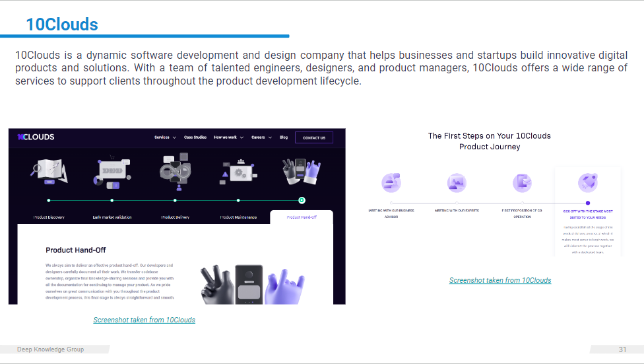Viewport: 644px width, 364px height.
Task: Go to the Blog menu item
Action: (284, 137)
